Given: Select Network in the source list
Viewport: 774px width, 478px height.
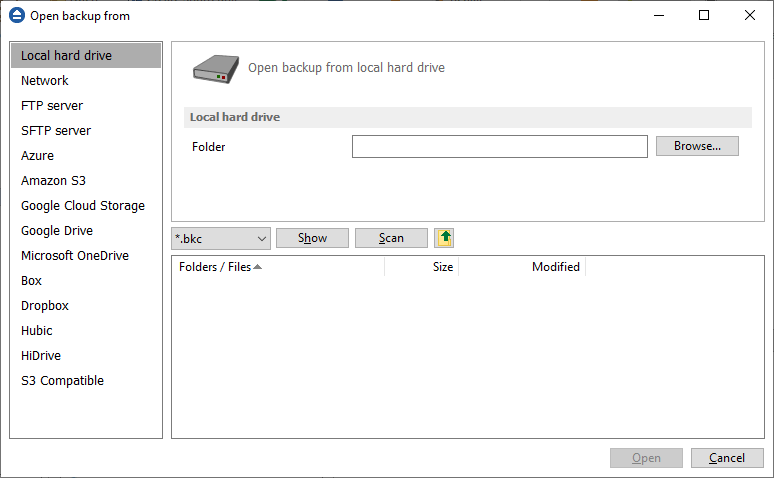Looking at the screenshot, I should click(x=86, y=80).
